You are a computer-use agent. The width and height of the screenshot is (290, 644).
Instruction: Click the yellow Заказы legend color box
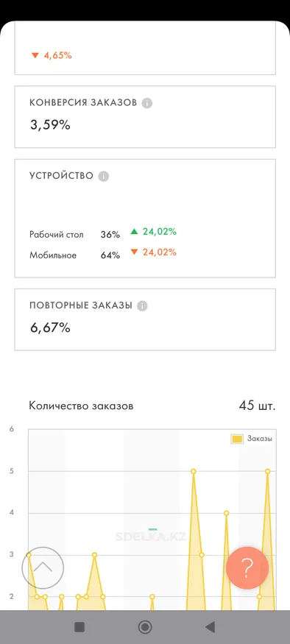pyautogui.click(x=237, y=439)
